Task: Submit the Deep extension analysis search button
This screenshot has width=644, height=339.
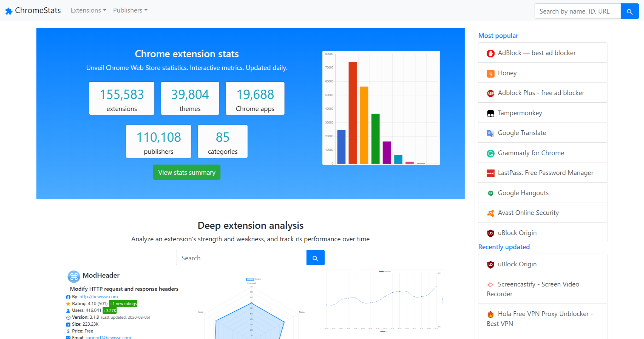Action: (316, 258)
